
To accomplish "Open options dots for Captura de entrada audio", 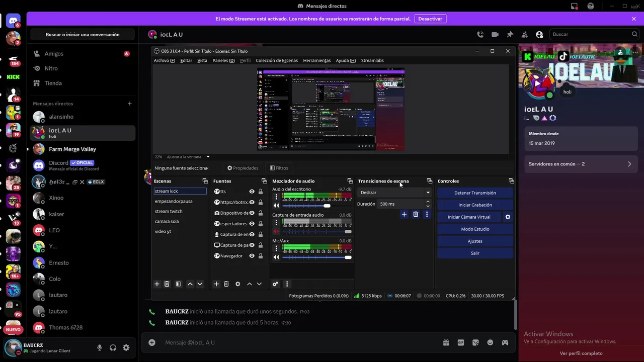I will click(x=276, y=222).
